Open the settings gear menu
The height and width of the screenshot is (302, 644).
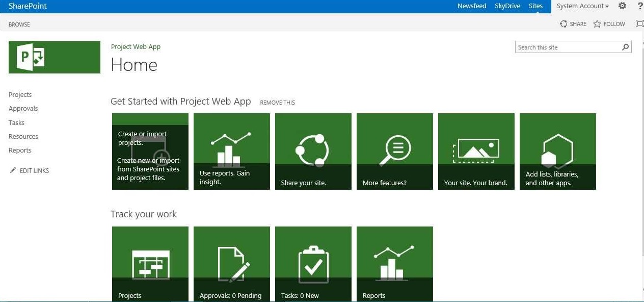pyautogui.click(x=622, y=6)
